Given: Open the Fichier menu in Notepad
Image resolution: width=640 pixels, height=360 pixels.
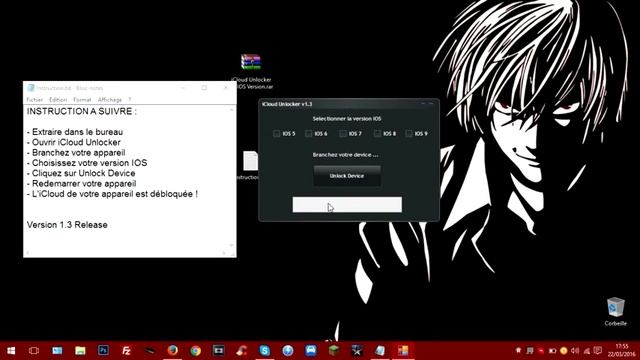Looking at the screenshot, I should (35, 100).
